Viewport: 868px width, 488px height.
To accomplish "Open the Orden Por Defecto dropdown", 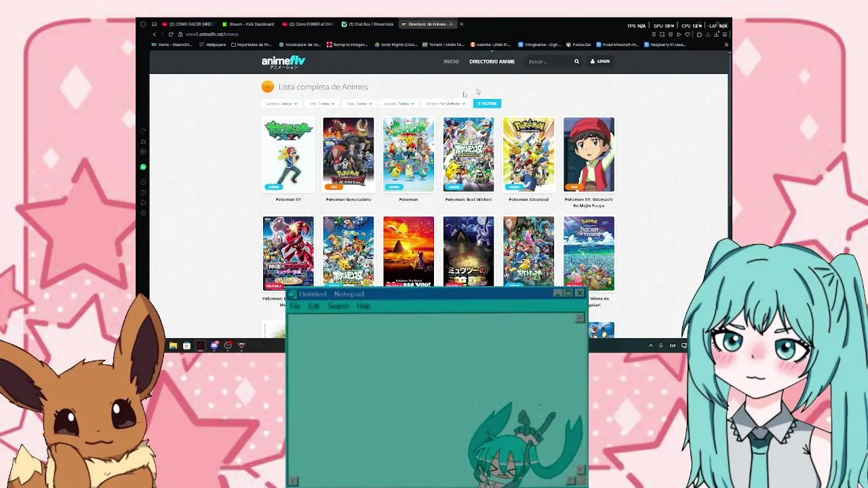I will point(446,104).
